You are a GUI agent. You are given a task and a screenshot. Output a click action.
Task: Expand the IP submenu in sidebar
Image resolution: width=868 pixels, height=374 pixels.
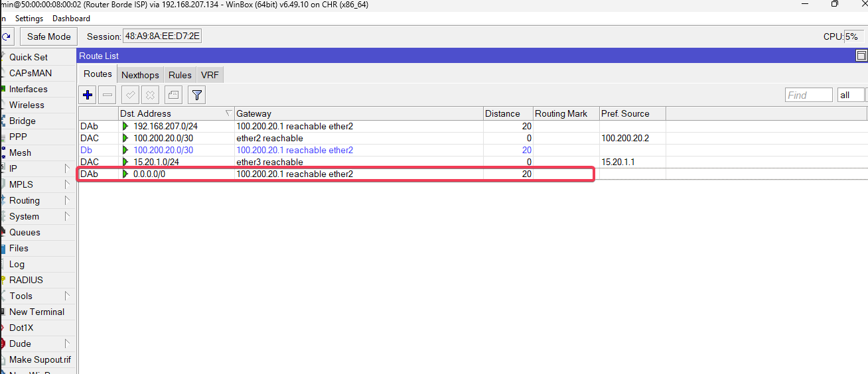(38, 168)
